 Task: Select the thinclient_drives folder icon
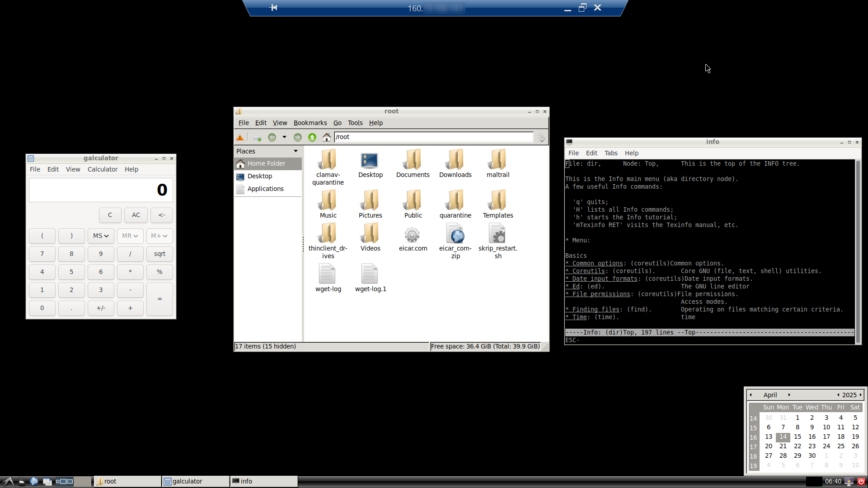coord(328,233)
